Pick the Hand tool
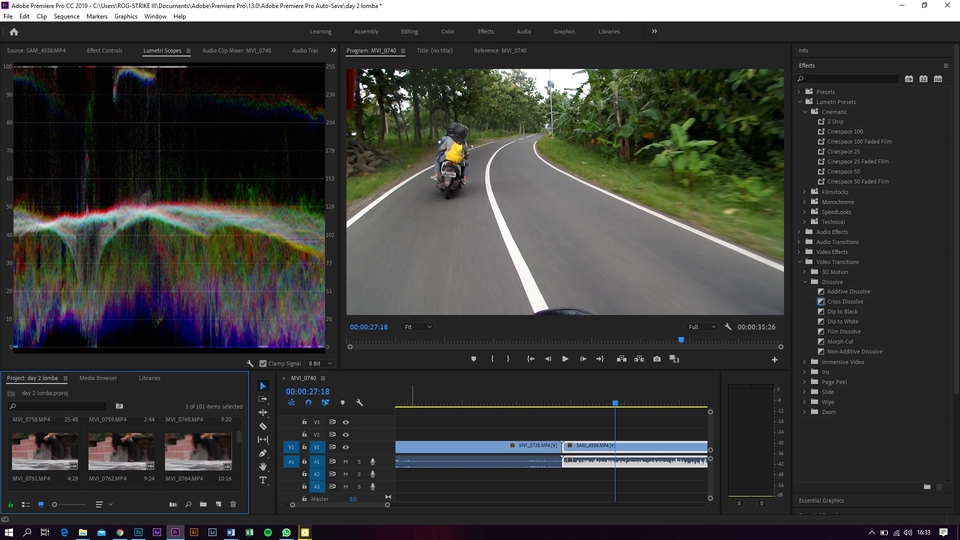Screen dimensions: 960x540 pos(263,467)
